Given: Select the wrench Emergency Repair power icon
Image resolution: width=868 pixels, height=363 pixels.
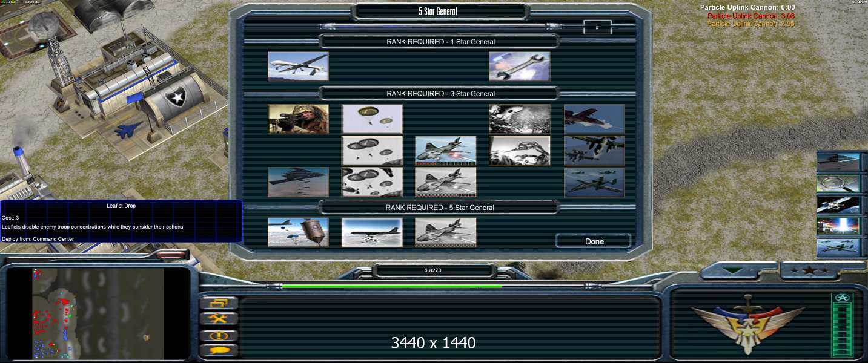Looking at the screenshot, I should point(520,67).
